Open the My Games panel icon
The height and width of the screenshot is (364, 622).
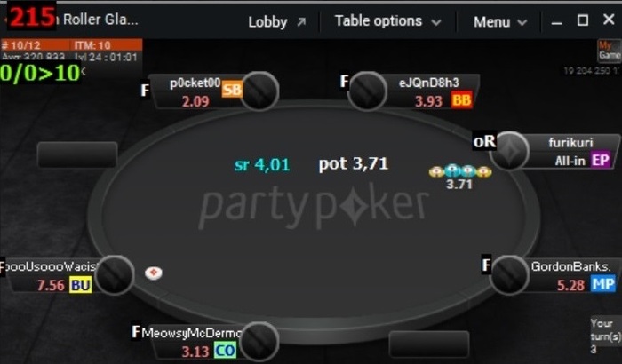click(x=610, y=51)
